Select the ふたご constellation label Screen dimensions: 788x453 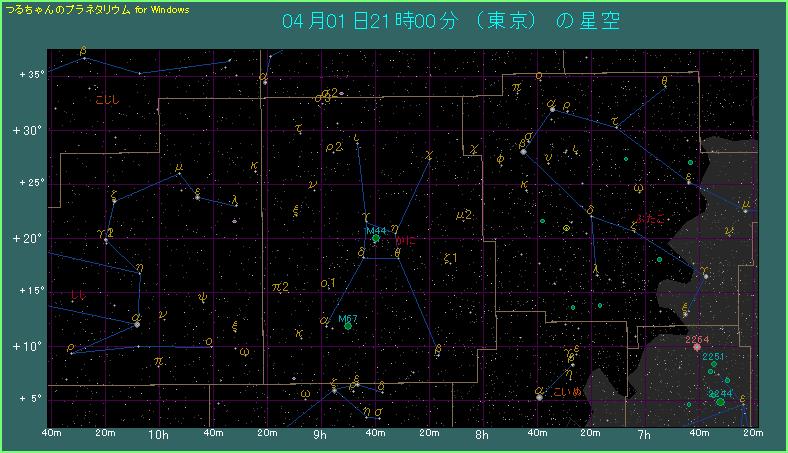tap(650, 218)
